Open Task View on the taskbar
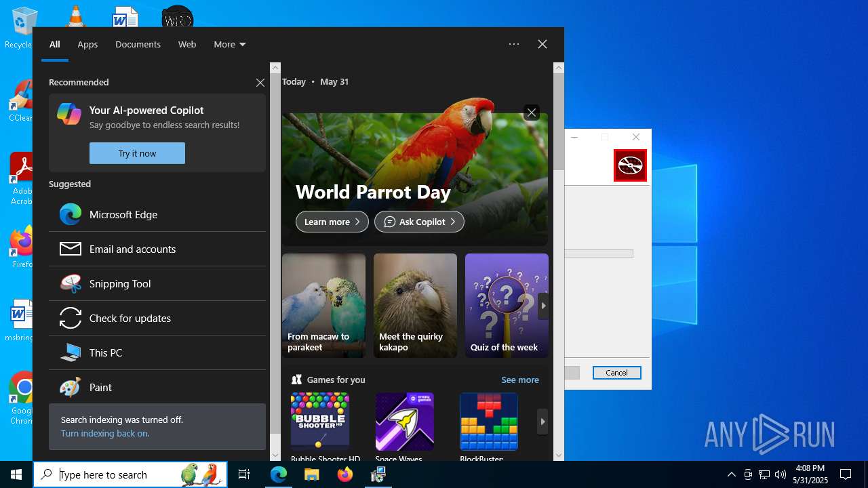Image resolution: width=868 pixels, height=488 pixels. point(244,474)
